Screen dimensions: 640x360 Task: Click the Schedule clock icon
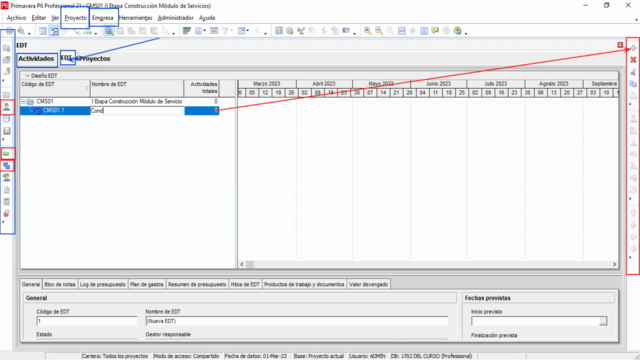coord(290,31)
